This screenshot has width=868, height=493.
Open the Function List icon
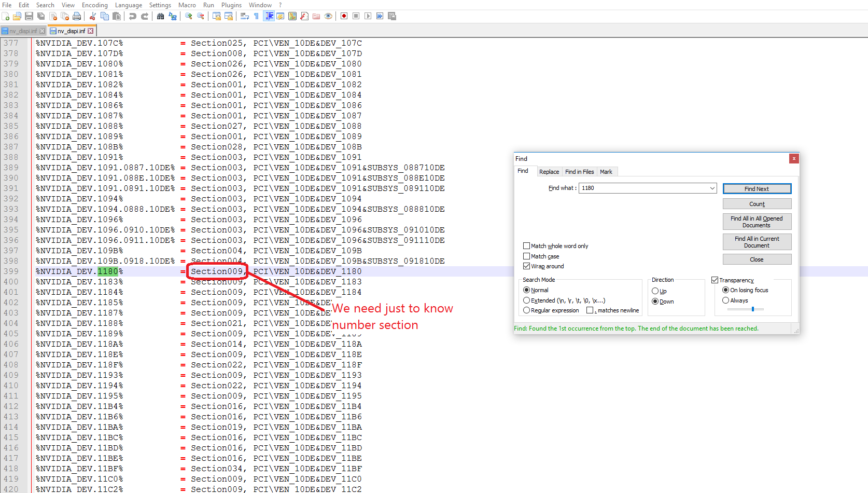pos(304,16)
